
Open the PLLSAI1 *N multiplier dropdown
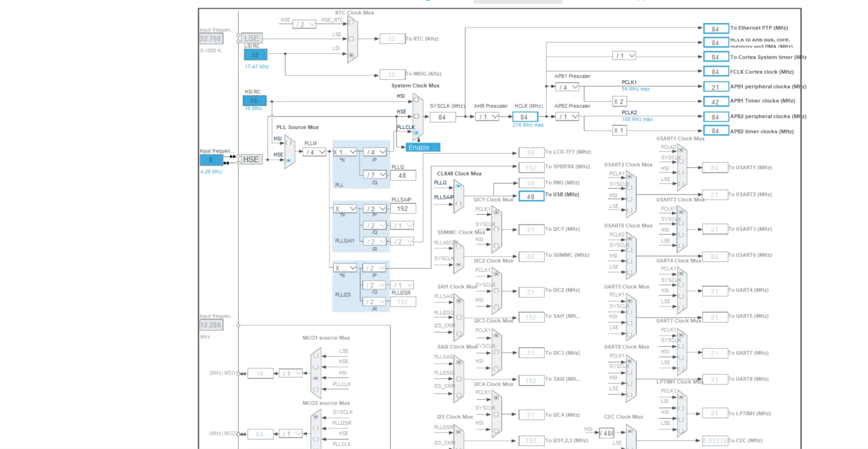point(345,209)
